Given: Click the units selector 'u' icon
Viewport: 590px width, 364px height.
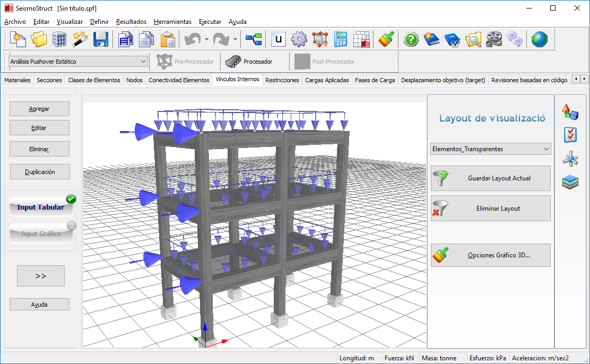Looking at the screenshot, I should (x=279, y=39).
